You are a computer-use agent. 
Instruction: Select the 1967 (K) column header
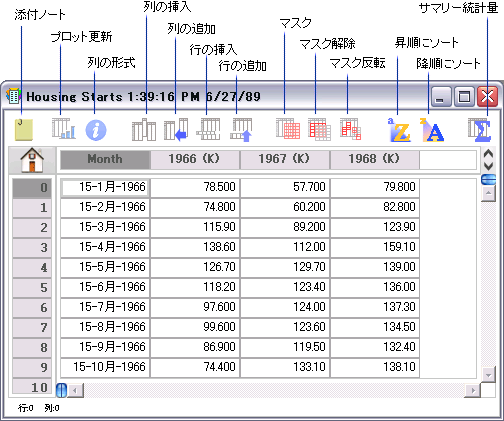(x=284, y=159)
